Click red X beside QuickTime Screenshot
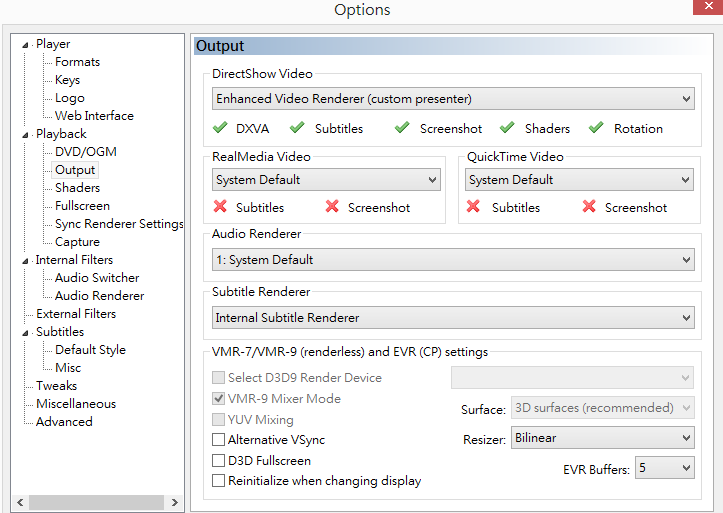Screen dimensions: 723x513 pyautogui.click(x=589, y=207)
